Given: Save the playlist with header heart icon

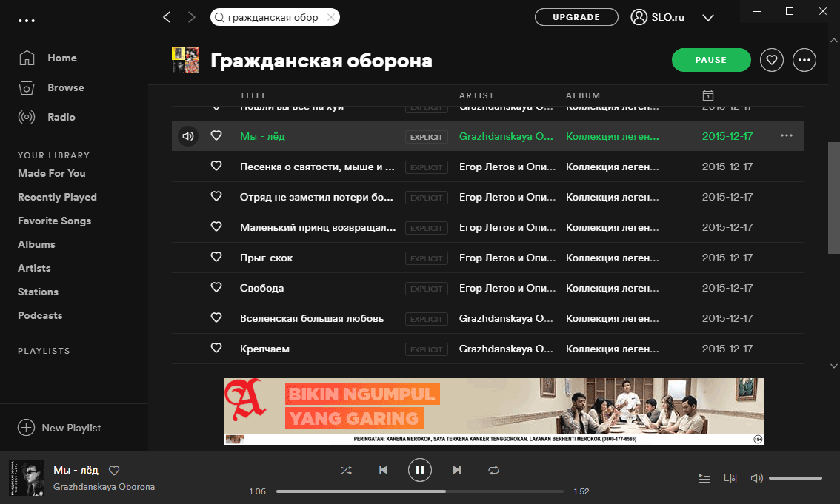Looking at the screenshot, I should point(771,60).
